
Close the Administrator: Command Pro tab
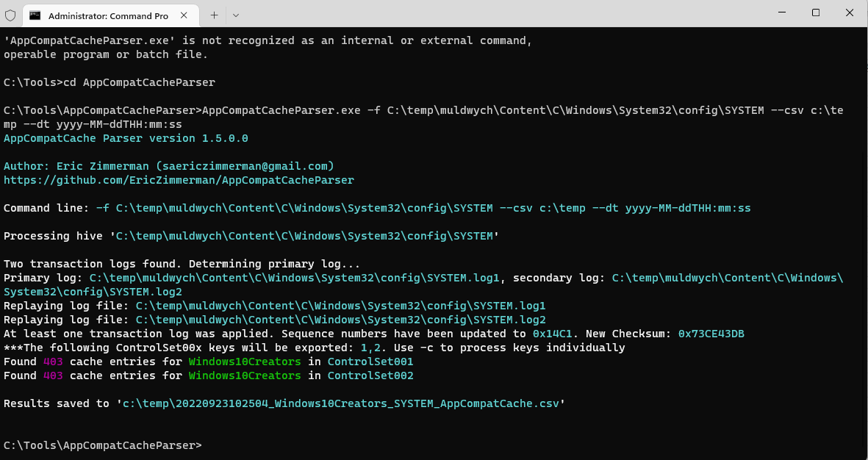click(x=184, y=15)
